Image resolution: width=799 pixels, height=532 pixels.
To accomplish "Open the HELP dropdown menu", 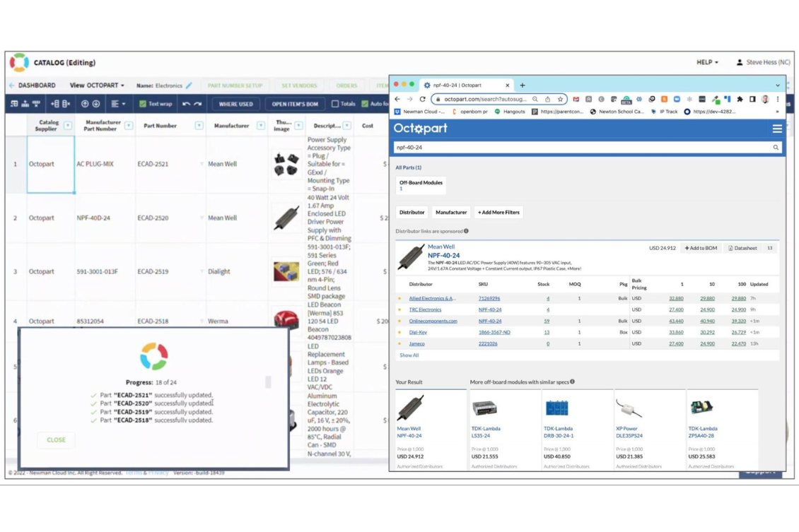I will [707, 62].
